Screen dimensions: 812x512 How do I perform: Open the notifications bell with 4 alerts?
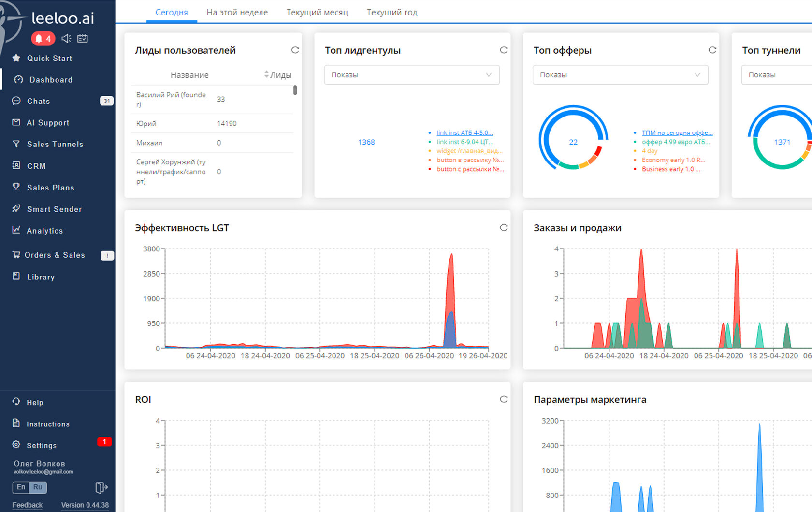(x=43, y=38)
